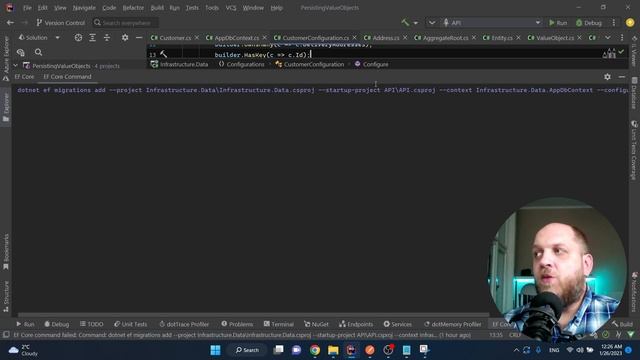Open the EF Core tool window settings gear

tap(607, 77)
